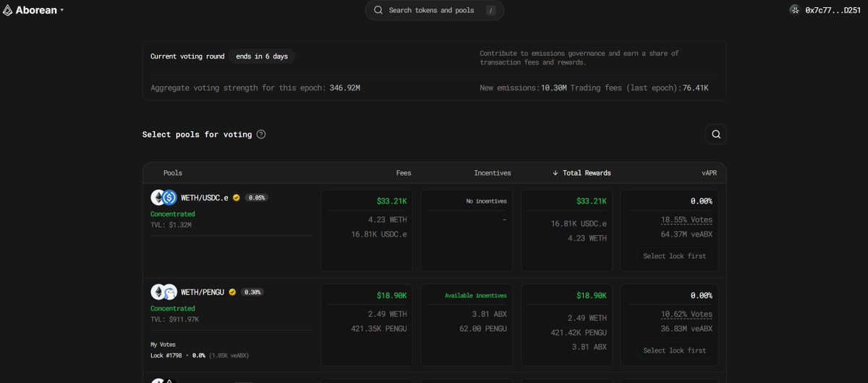Click the 64.37M veABX value
Image resolution: width=868 pixels, height=383 pixels.
tap(686, 234)
